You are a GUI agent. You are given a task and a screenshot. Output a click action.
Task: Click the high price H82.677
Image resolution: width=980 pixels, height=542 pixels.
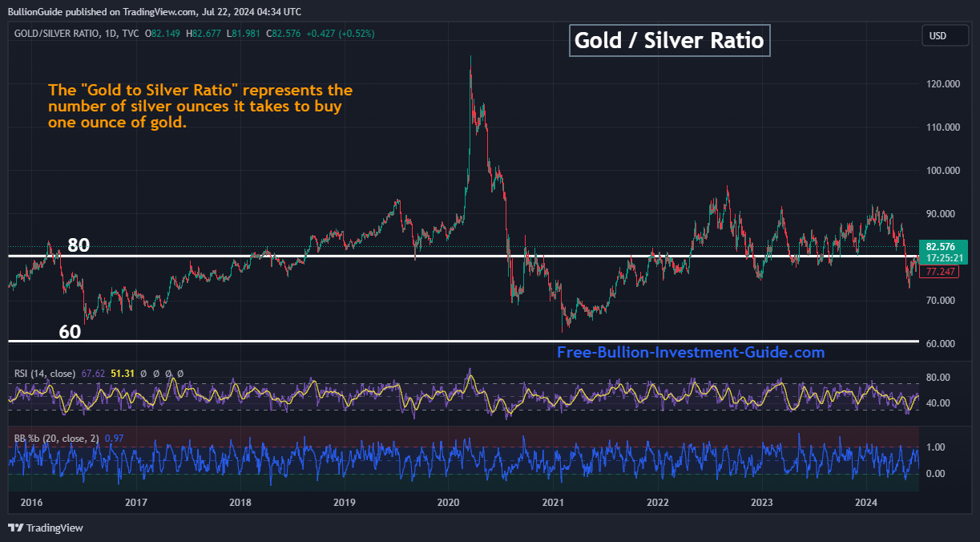(x=204, y=34)
